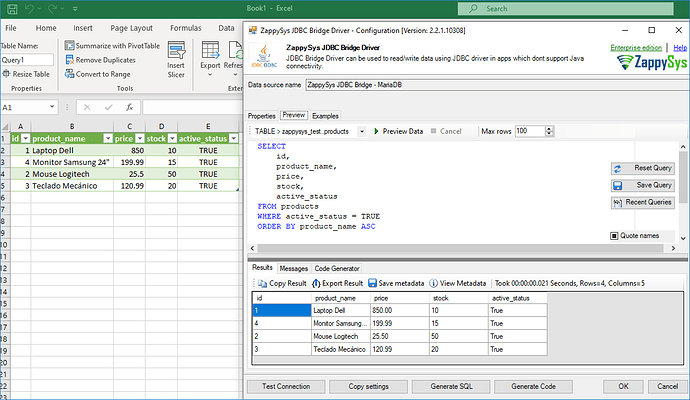Viewport: 690px width, 400px height.
Task: Click the Generate Code button
Action: pos(533,386)
